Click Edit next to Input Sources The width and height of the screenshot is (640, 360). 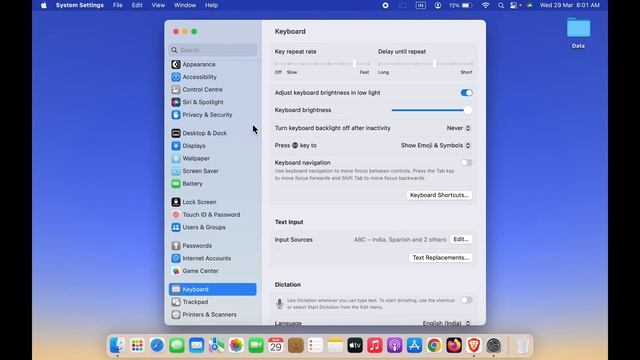[461, 240]
